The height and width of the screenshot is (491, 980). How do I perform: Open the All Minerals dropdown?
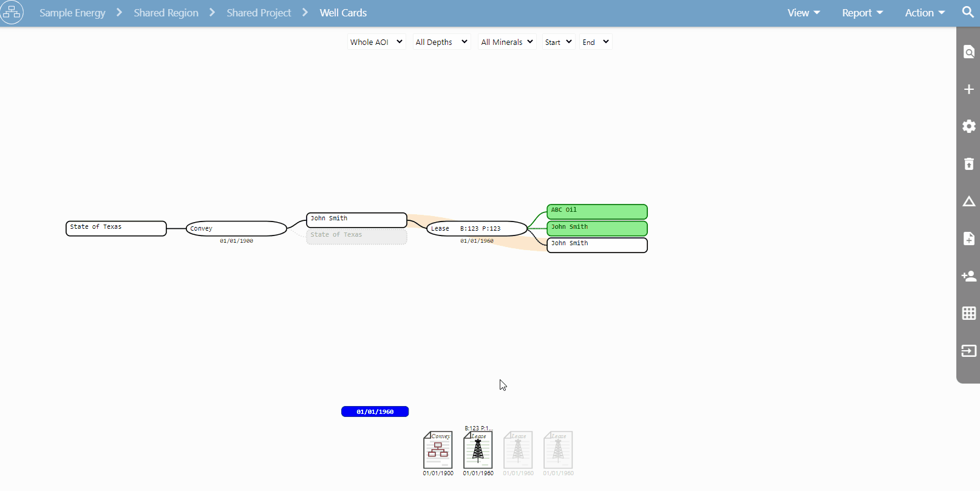[x=506, y=42]
